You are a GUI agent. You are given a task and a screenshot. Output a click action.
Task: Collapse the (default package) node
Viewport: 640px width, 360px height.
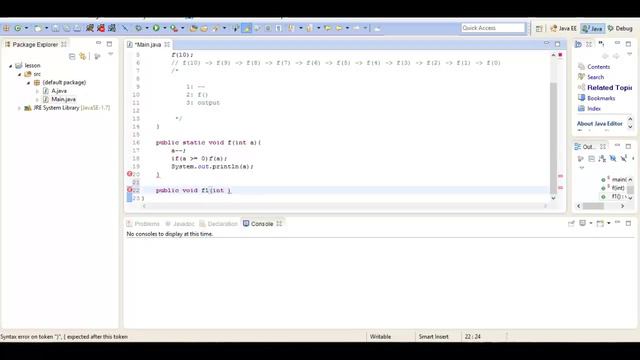[x=28, y=83]
